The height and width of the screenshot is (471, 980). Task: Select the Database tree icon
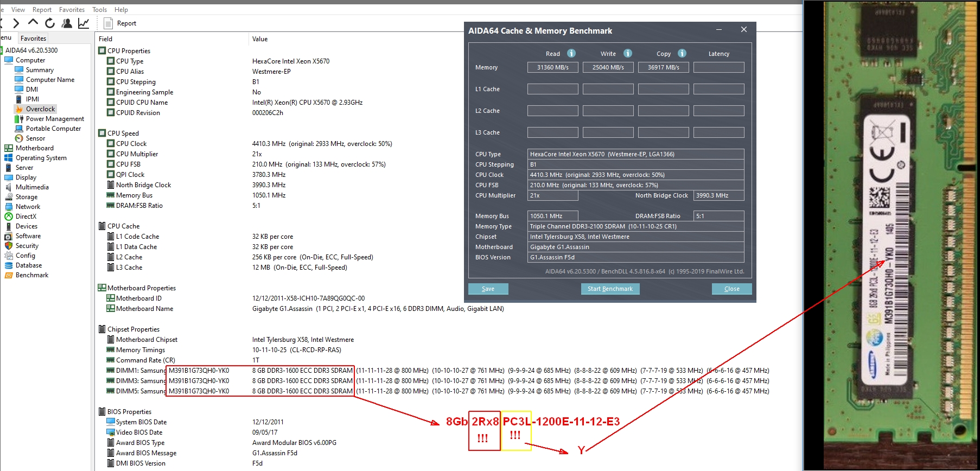pyautogui.click(x=9, y=265)
